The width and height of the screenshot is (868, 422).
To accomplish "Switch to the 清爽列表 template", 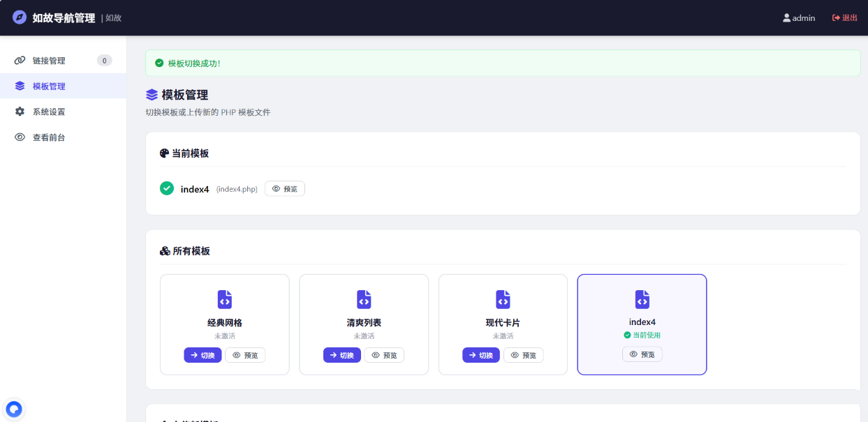I will point(342,355).
